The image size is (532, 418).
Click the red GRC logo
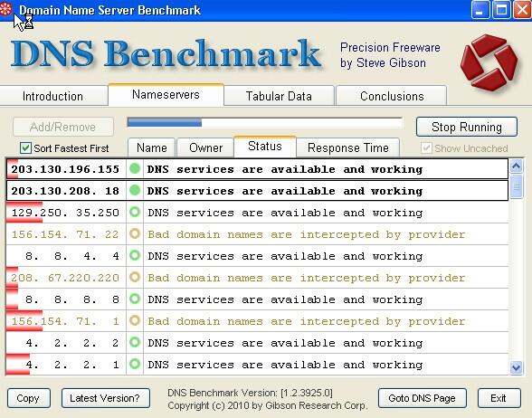pos(489,62)
